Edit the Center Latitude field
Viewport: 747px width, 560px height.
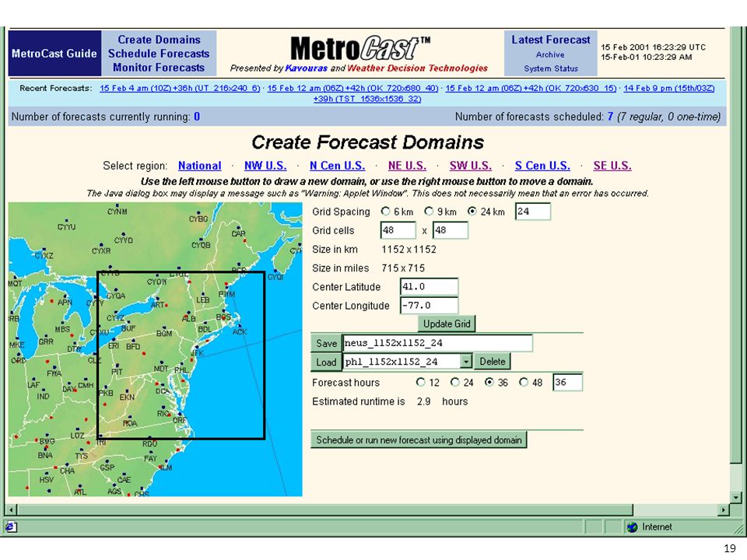(x=430, y=287)
